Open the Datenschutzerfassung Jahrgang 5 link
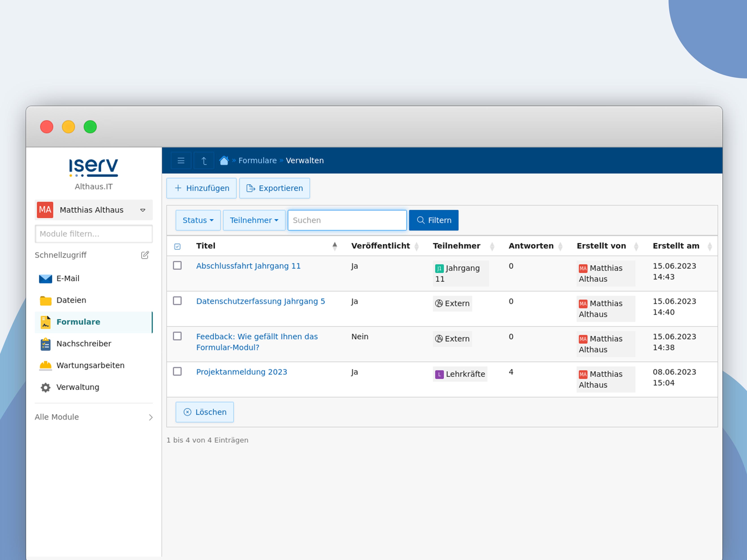Image resolution: width=747 pixels, height=560 pixels. point(260,302)
